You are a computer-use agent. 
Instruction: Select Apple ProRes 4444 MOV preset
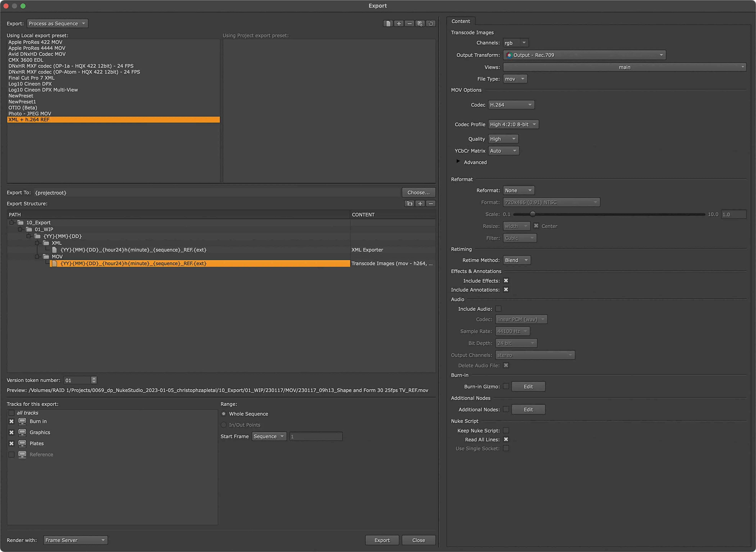(37, 48)
